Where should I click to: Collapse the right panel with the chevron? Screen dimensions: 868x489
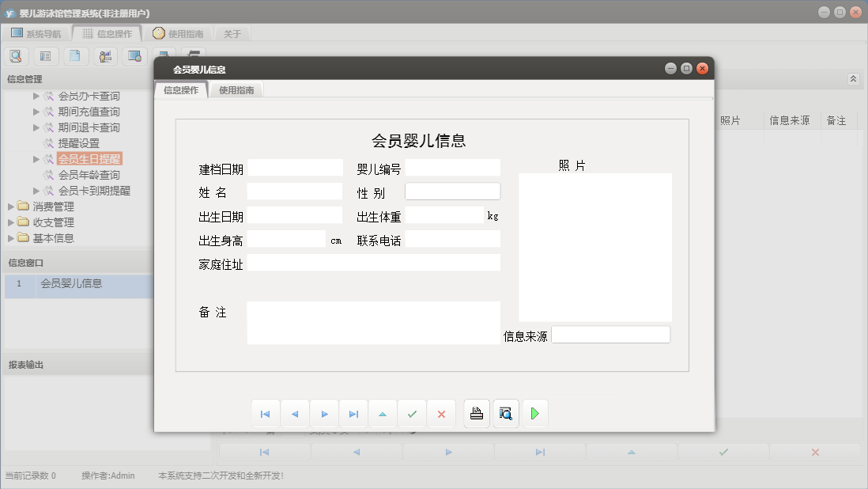tap(852, 78)
